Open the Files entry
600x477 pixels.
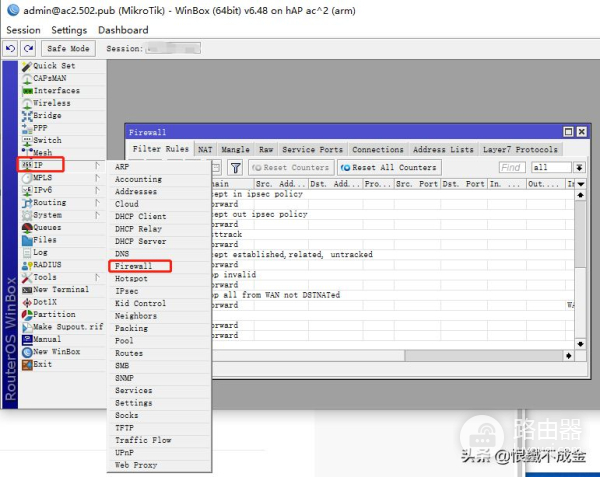click(x=45, y=240)
